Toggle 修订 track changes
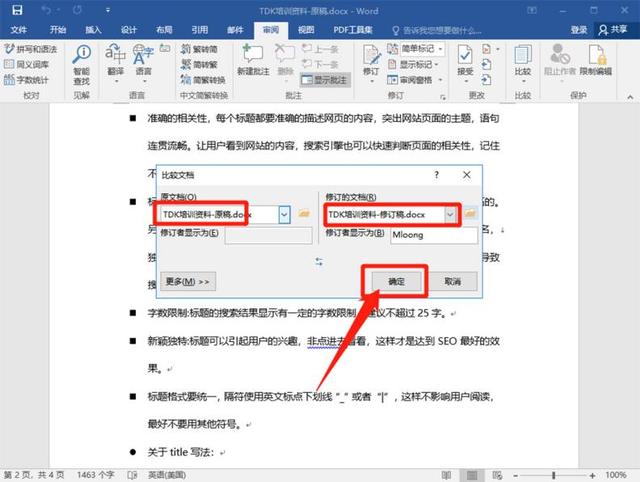 click(371, 60)
